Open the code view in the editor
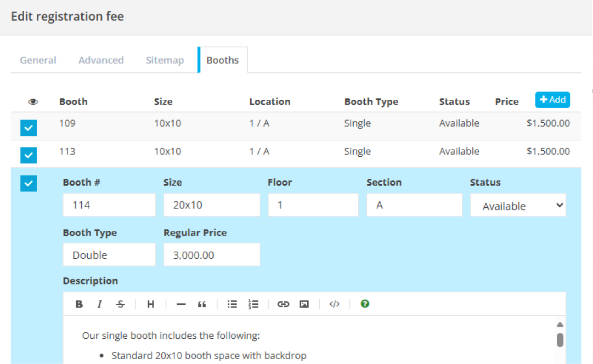 coord(335,304)
